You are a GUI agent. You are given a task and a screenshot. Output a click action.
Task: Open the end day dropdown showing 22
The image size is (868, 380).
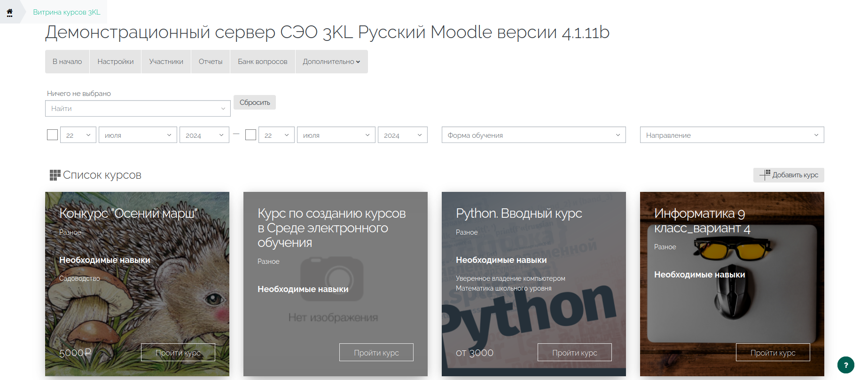276,135
